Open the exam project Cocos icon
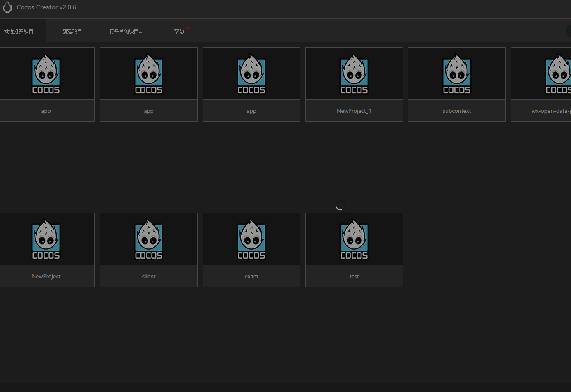571x392 pixels. click(251, 239)
